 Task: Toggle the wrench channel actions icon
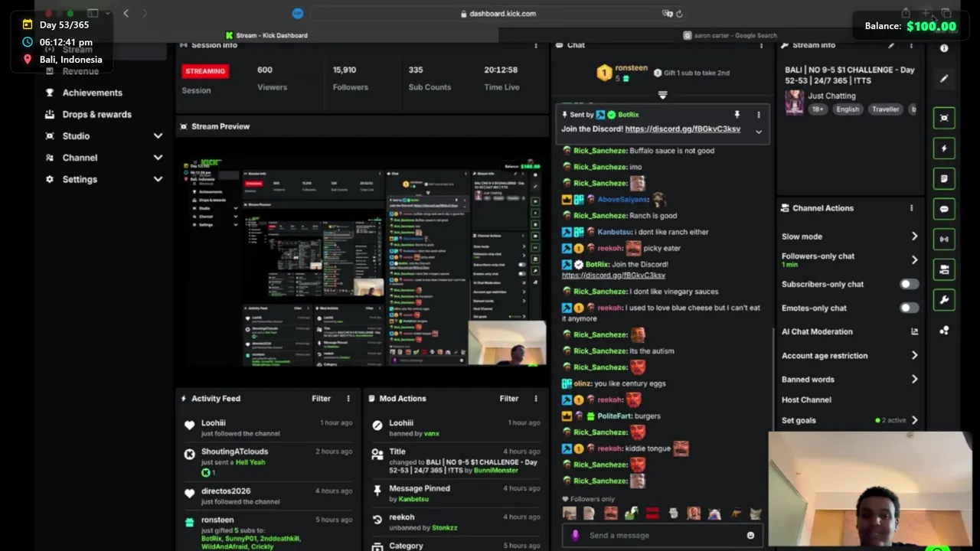[x=944, y=300]
